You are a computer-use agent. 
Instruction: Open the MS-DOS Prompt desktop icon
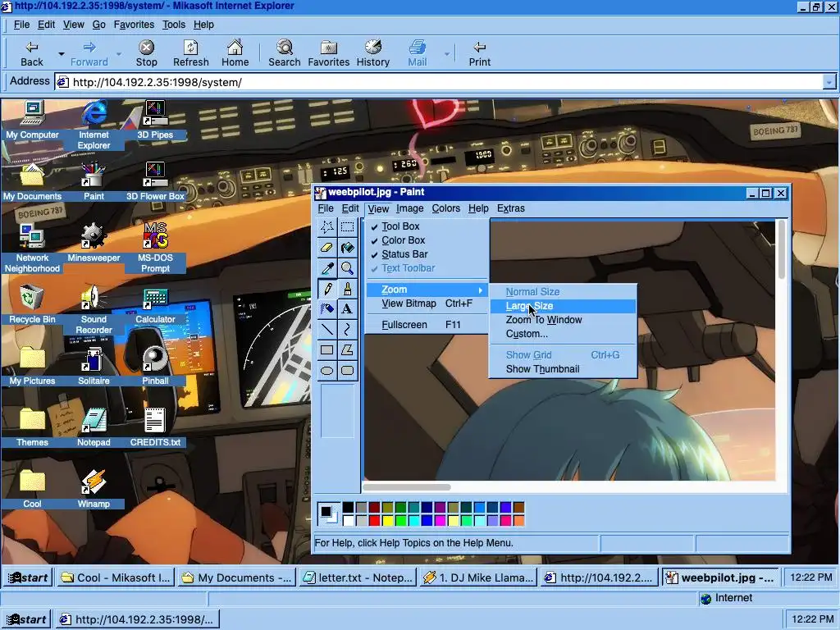point(155,248)
